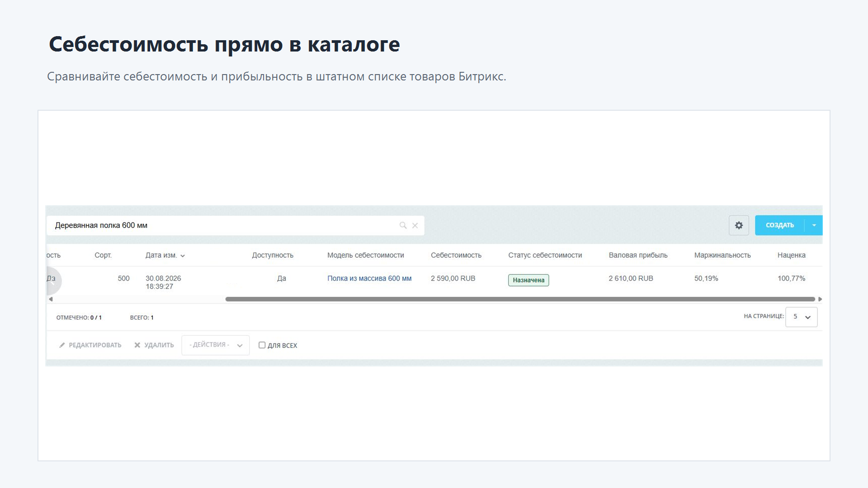Click the right scroll arrow of table
The image size is (868, 488).
pyautogui.click(x=820, y=299)
